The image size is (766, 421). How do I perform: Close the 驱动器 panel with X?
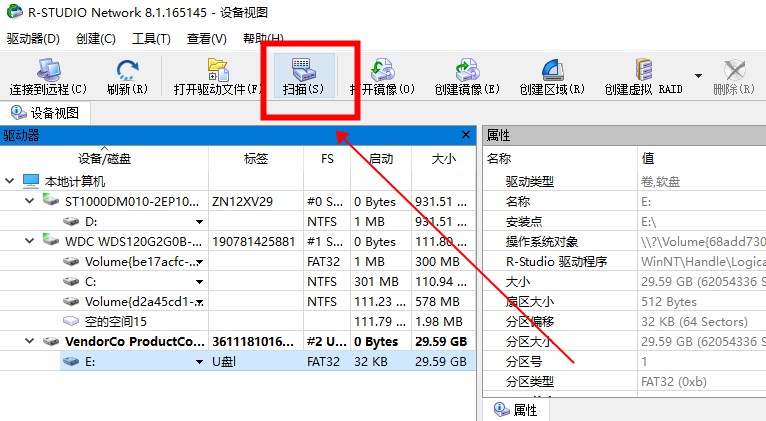click(466, 135)
